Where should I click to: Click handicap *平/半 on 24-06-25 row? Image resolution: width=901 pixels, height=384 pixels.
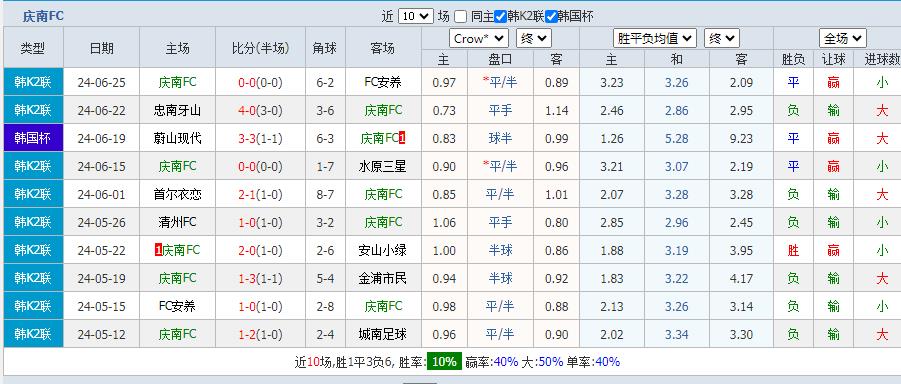coord(500,82)
